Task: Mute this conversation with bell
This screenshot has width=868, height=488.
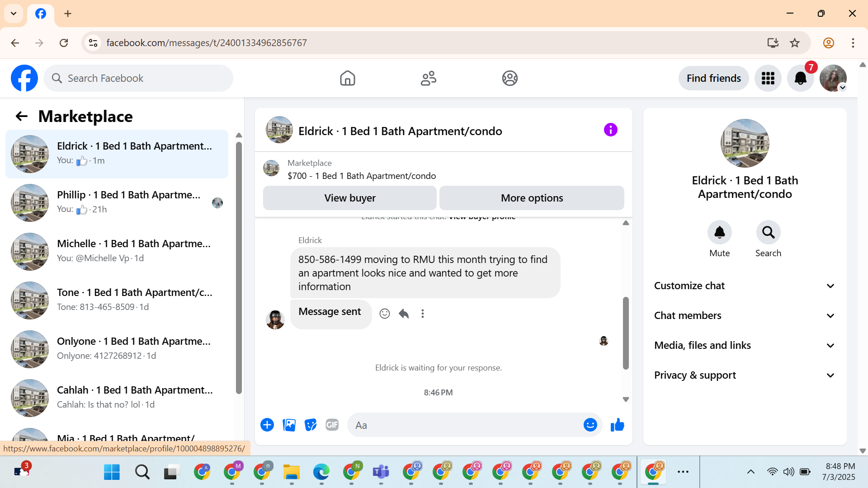Action: 719,233
